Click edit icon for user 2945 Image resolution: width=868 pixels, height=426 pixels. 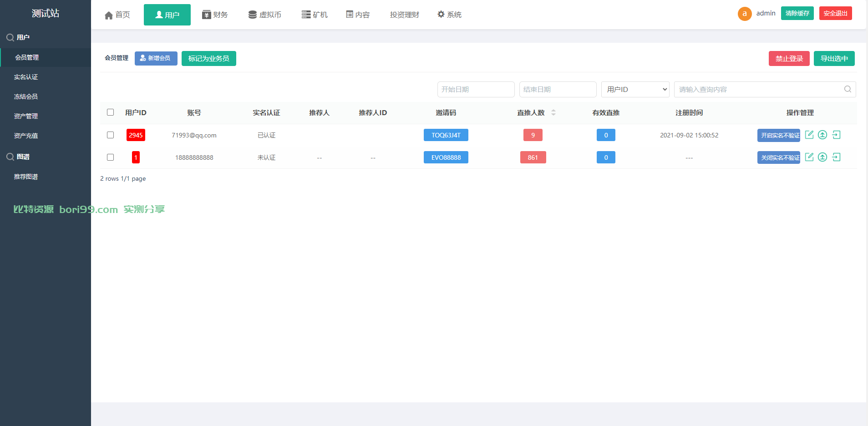click(x=809, y=135)
